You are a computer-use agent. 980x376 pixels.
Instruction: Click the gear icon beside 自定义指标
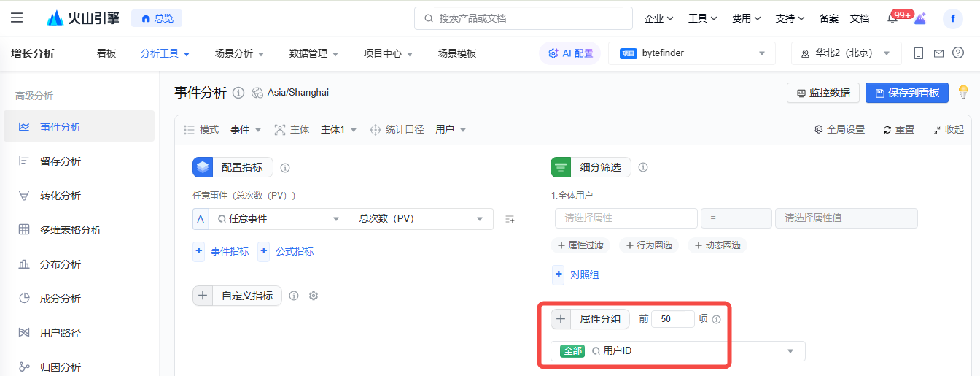pyautogui.click(x=314, y=296)
